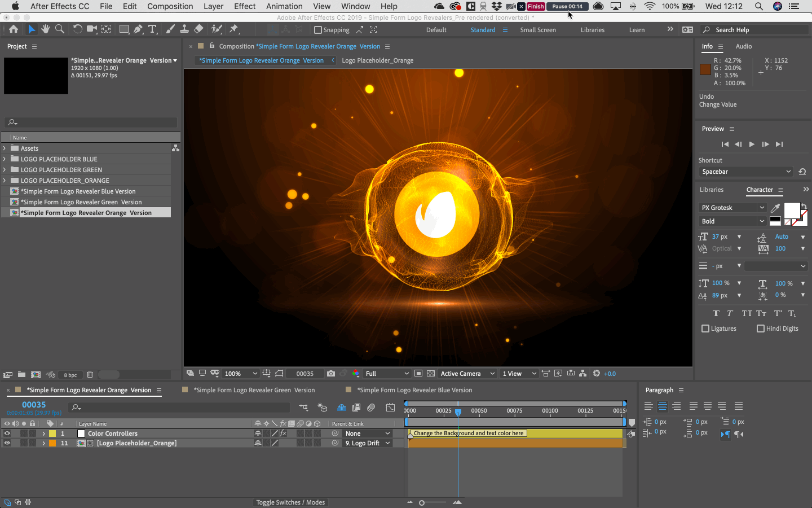The image size is (812, 508).
Task: Click the eyedropper in Character panel
Action: click(775, 208)
